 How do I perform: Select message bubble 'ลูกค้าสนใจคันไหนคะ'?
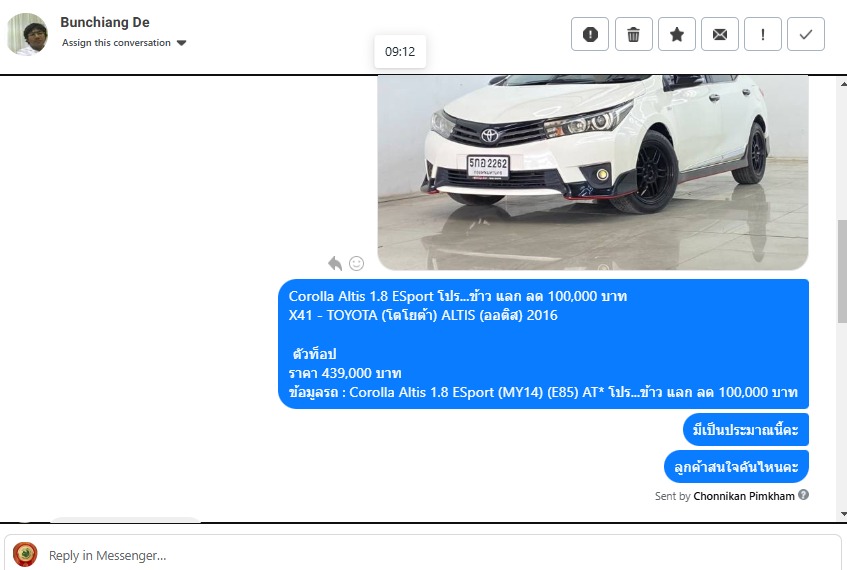click(x=736, y=466)
